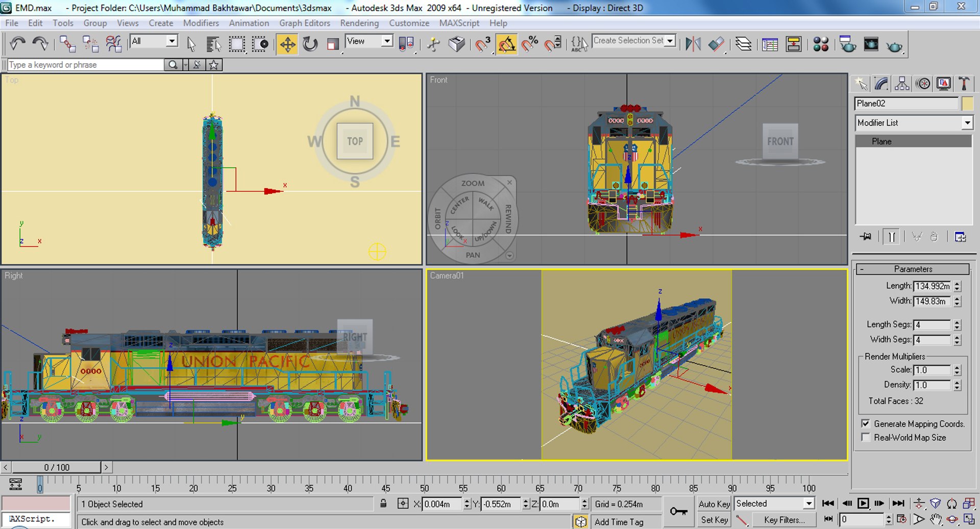The image size is (980, 529).
Task: Click Add Time Tag in status bar
Action: coord(619,522)
